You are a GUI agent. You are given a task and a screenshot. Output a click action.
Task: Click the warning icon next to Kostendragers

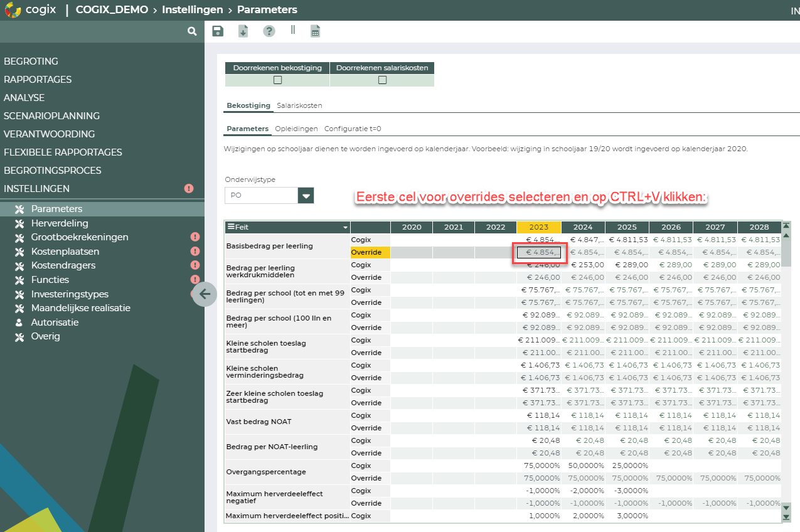[195, 265]
